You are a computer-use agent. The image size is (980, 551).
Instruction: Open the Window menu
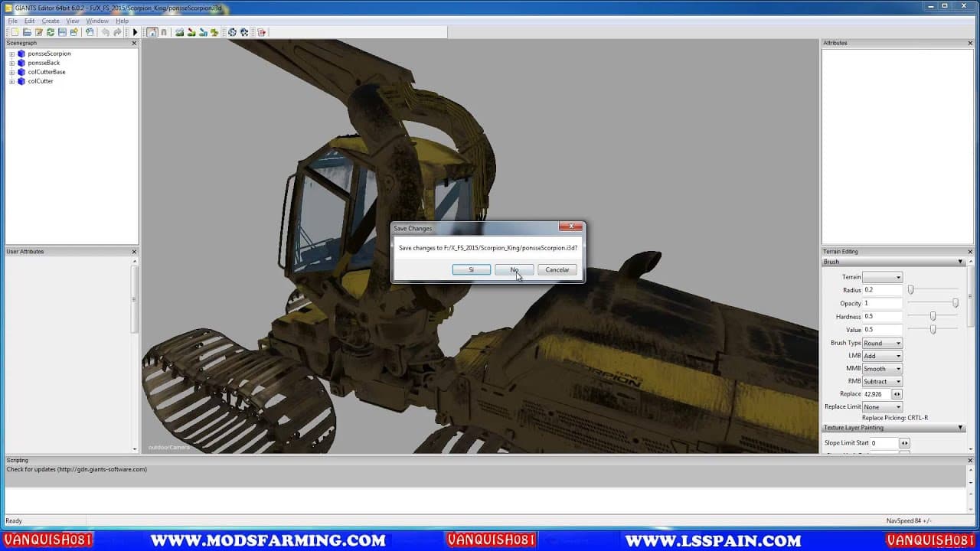tap(97, 21)
